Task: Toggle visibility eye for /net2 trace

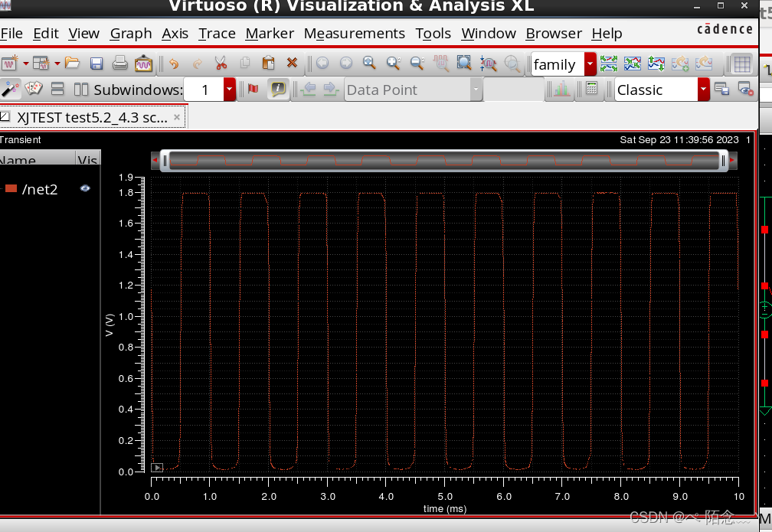Action: 85,188
